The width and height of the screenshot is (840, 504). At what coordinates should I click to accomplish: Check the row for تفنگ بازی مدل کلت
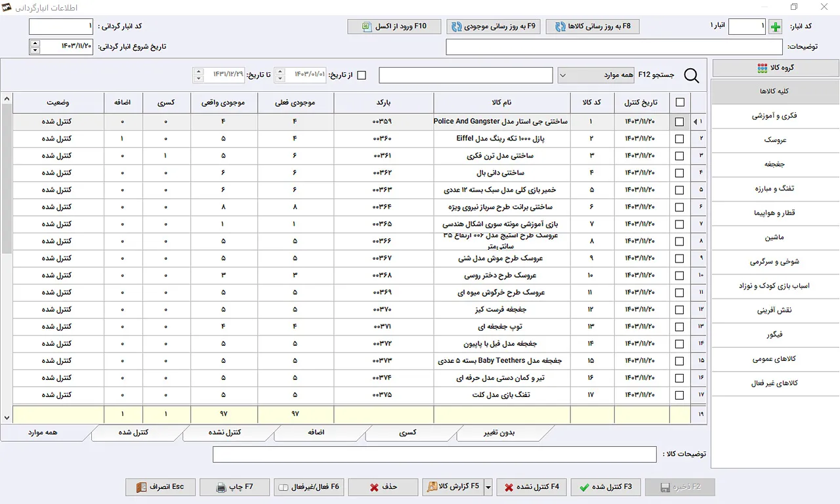pyautogui.click(x=679, y=395)
